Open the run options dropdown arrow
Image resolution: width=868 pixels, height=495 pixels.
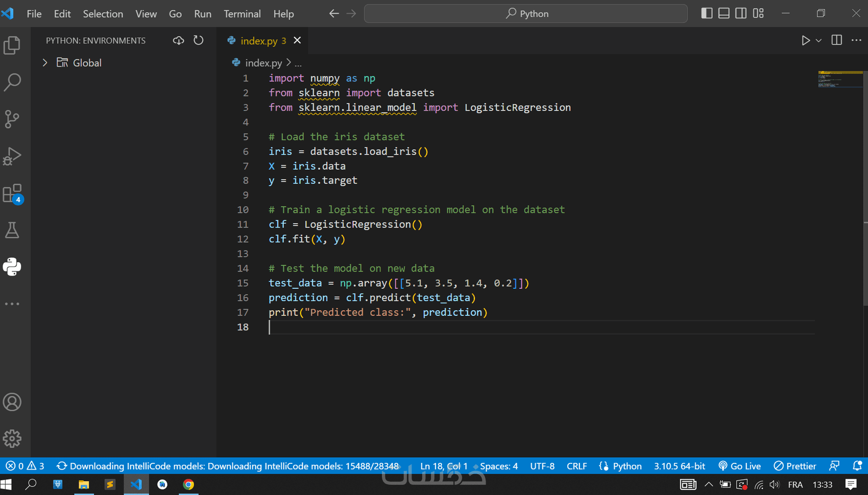(818, 40)
